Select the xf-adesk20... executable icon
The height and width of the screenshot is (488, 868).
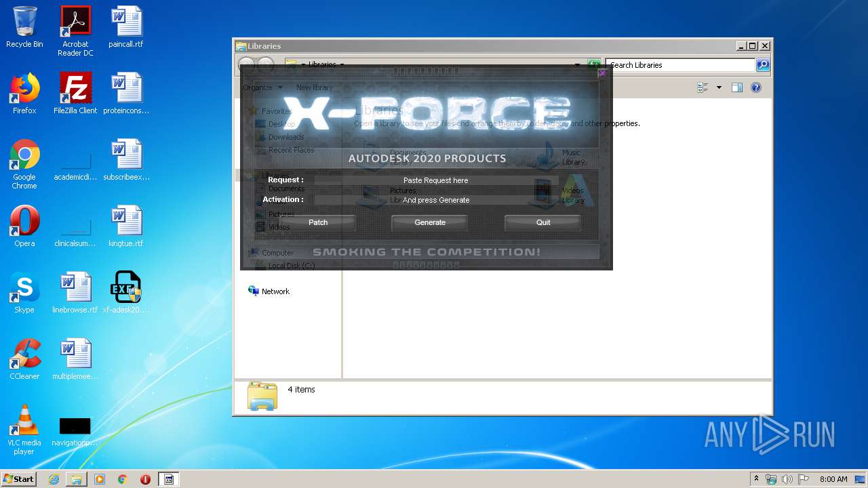click(126, 293)
